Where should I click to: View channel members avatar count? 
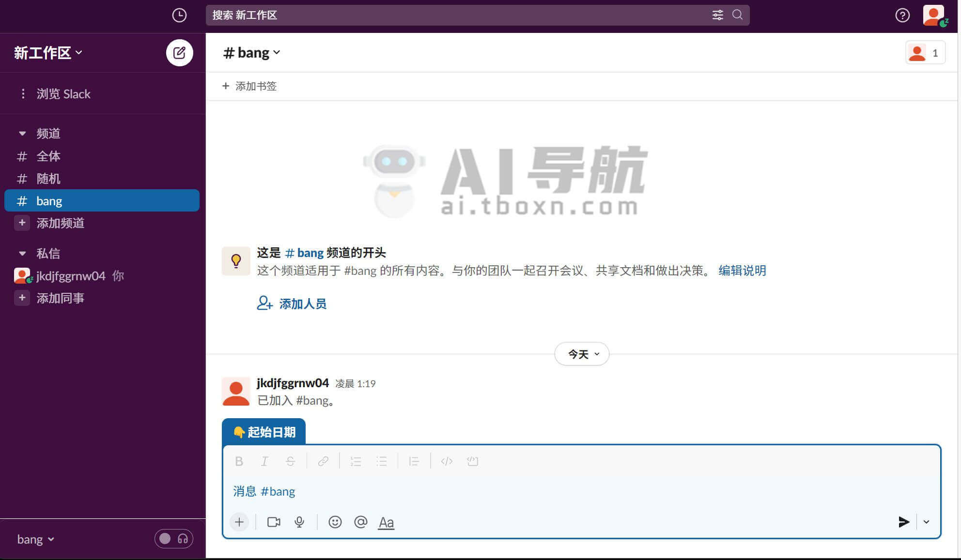(x=925, y=52)
